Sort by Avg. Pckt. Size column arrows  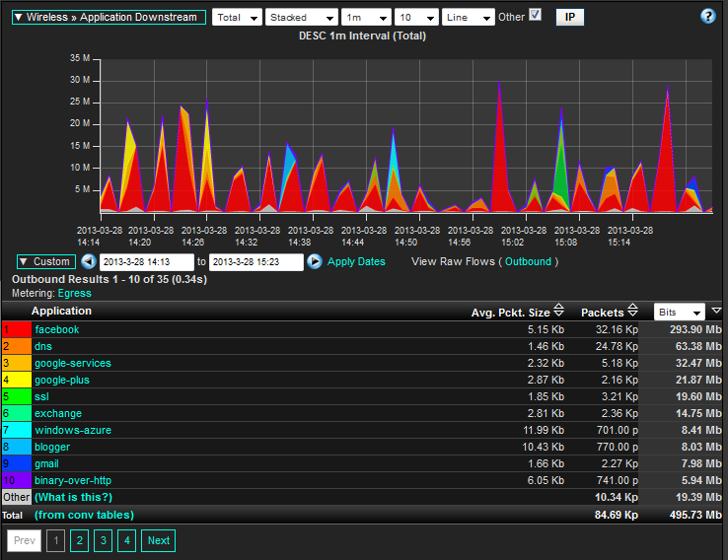pyautogui.click(x=559, y=311)
